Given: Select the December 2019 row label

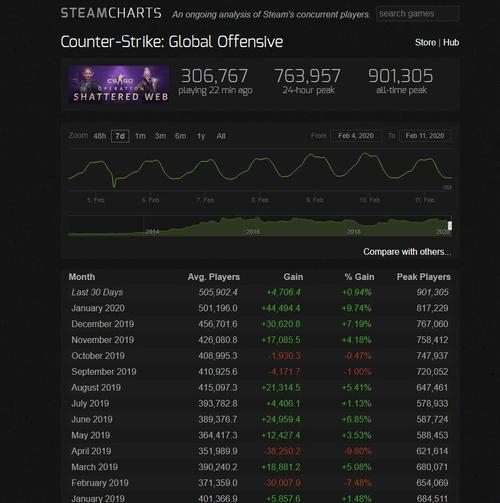Looking at the screenshot, I should [102, 324].
